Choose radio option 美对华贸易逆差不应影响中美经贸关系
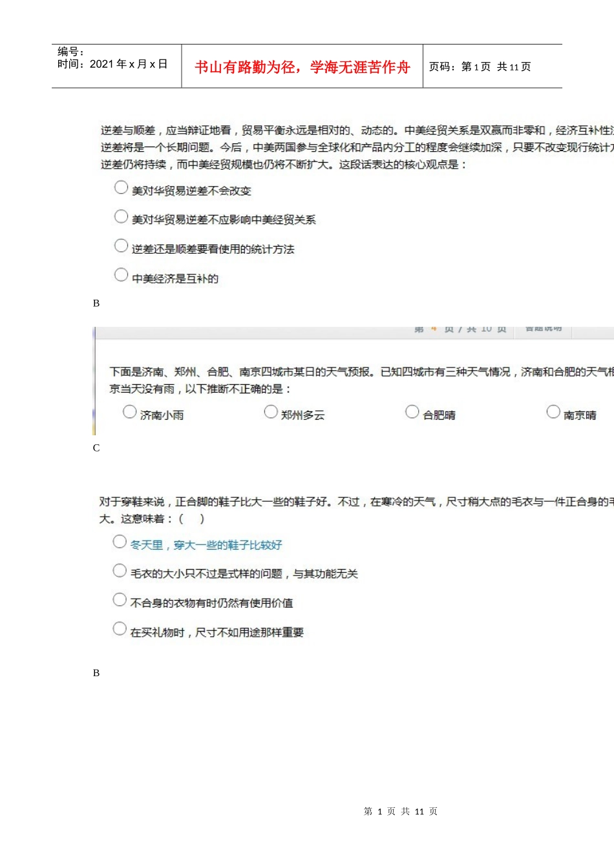This screenshot has width=614, height=868. point(121,216)
